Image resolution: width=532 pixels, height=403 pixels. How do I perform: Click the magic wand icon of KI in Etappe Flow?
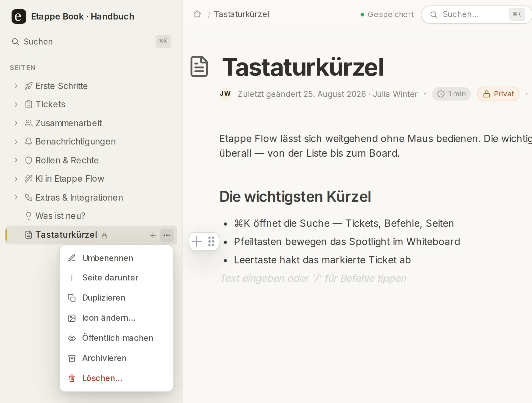click(x=28, y=179)
